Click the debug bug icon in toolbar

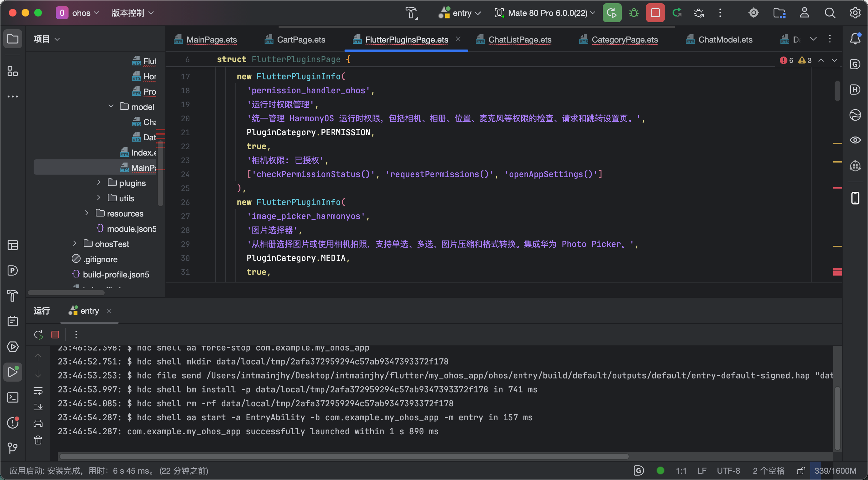point(634,13)
